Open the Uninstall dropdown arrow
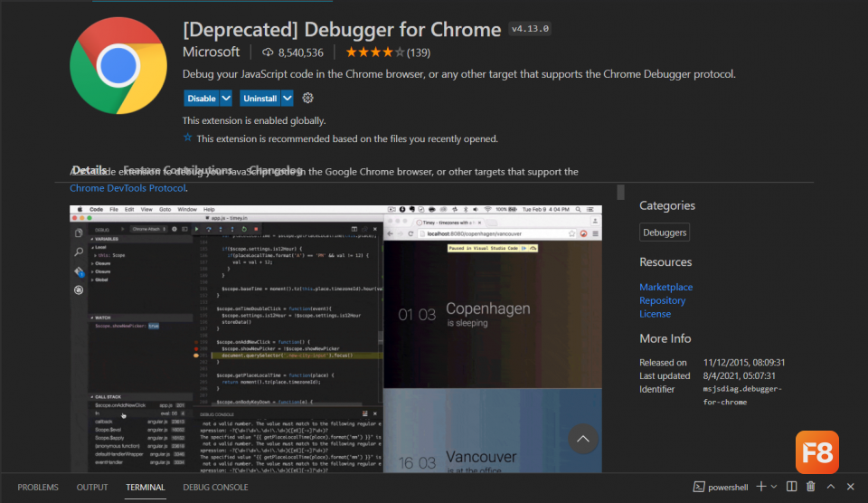Image resolution: width=868 pixels, height=503 pixels. coord(288,98)
